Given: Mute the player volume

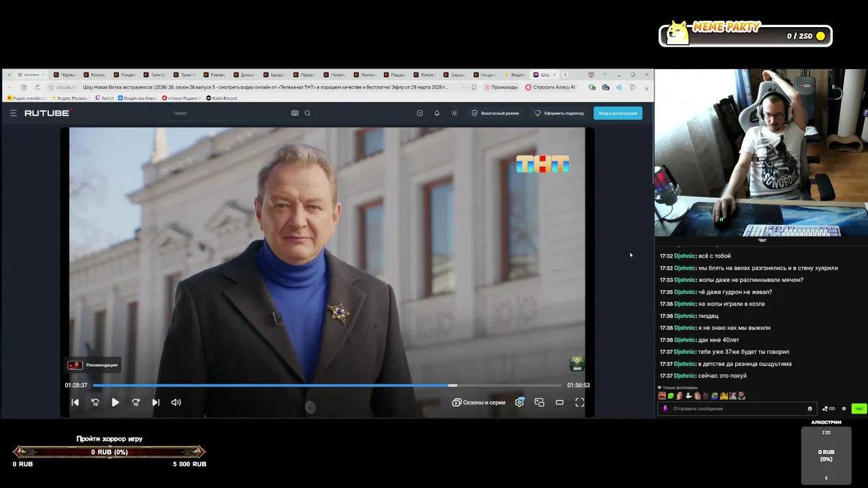Looking at the screenshot, I should 176,402.
